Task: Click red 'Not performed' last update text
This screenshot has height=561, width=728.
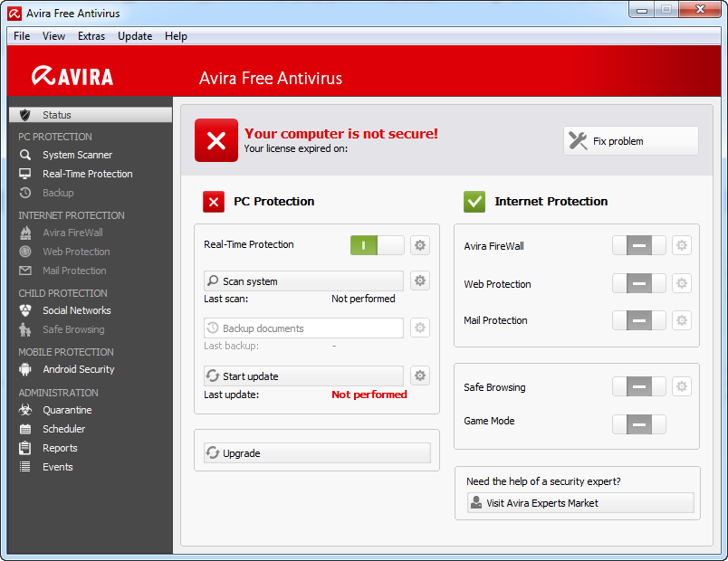Action: pyautogui.click(x=369, y=395)
